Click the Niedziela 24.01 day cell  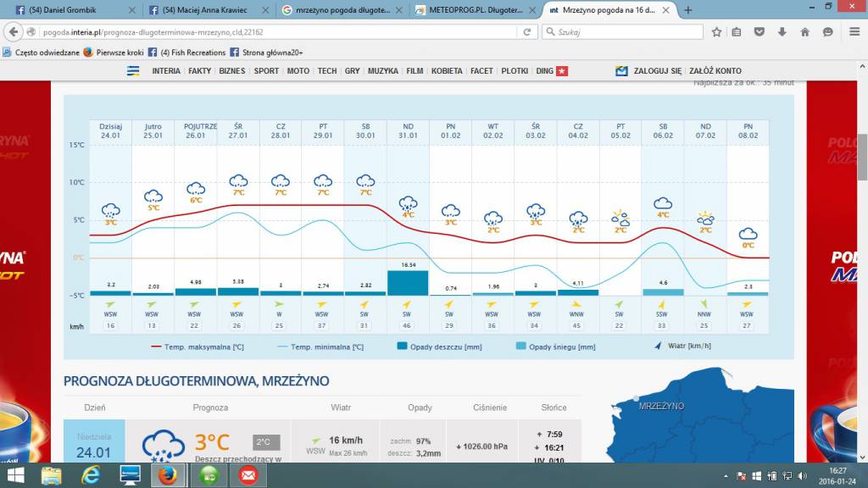click(94, 441)
